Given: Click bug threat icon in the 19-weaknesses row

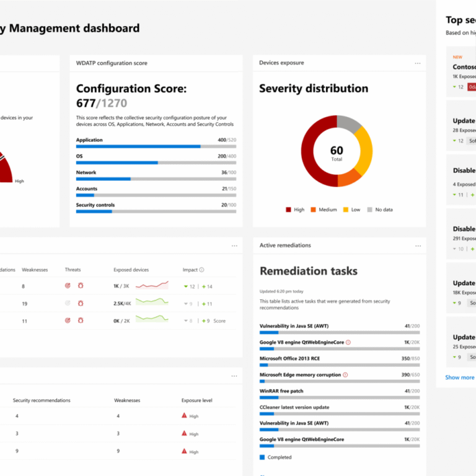Looking at the screenshot, I should point(81,304).
